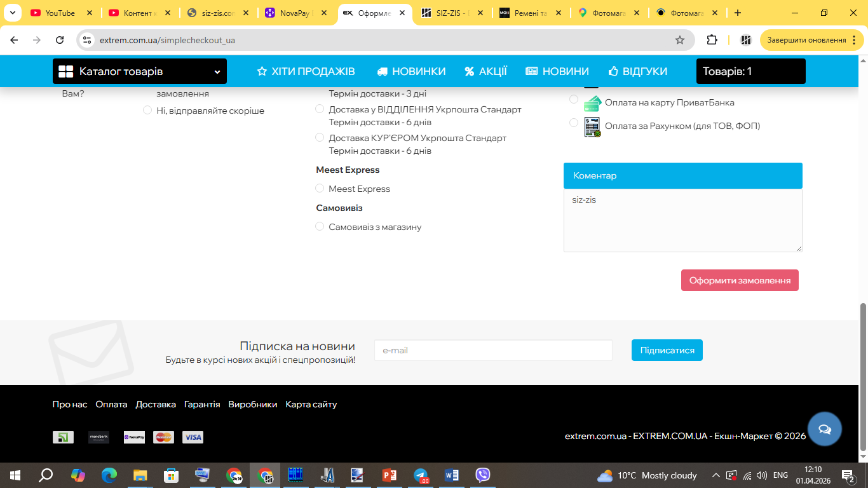868x488 pixels.
Task: Open Telegram from the taskbar
Action: click(421, 475)
